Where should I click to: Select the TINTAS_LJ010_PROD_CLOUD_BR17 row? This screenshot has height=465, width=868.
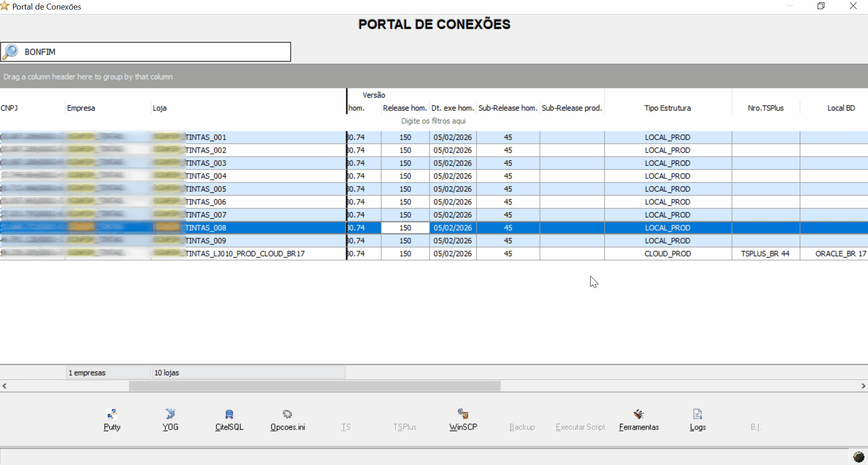[x=434, y=254]
